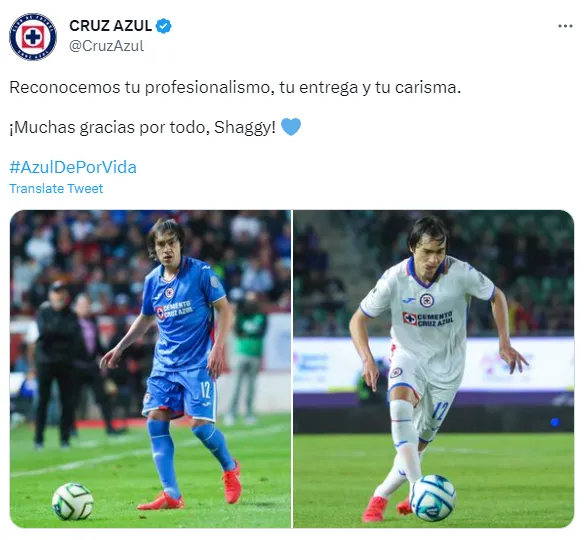
Task: Click the Cemento Cruz Azul logo on white jersey
Action: pos(428,319)
